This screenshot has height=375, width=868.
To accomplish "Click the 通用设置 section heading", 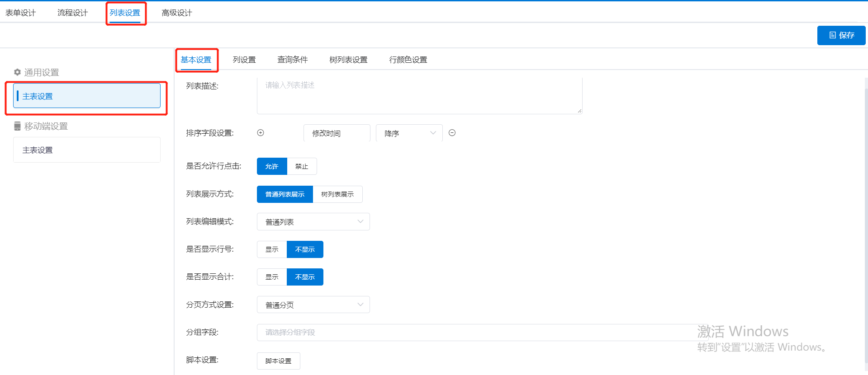I will pos(42,72).
